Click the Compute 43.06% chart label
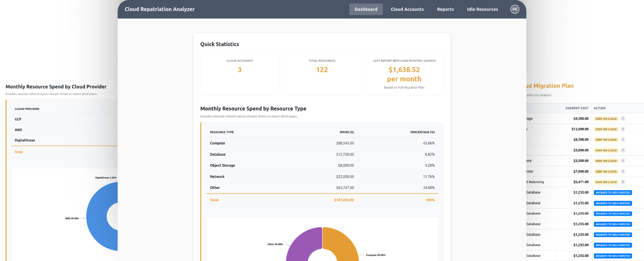 point(376,255)
